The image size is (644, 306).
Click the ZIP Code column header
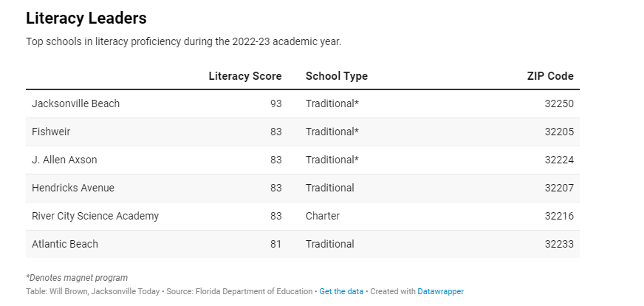[549, 76]
